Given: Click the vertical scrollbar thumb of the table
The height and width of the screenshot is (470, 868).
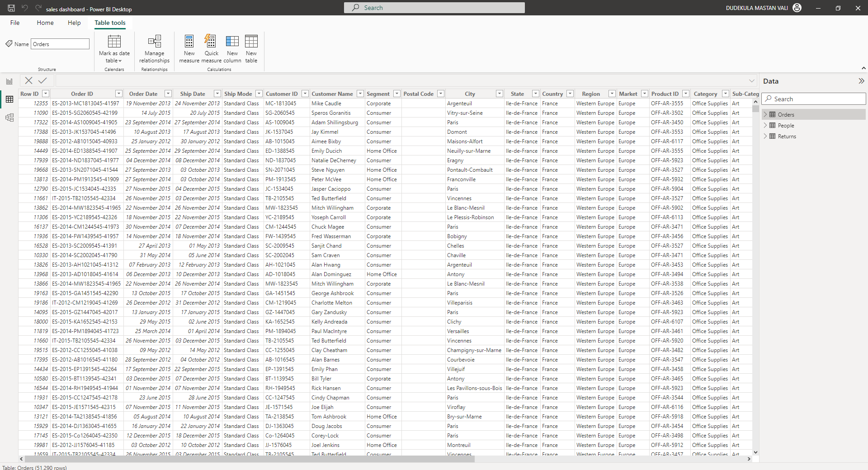Looking at the screenshot, I should (x=755, y=108).
